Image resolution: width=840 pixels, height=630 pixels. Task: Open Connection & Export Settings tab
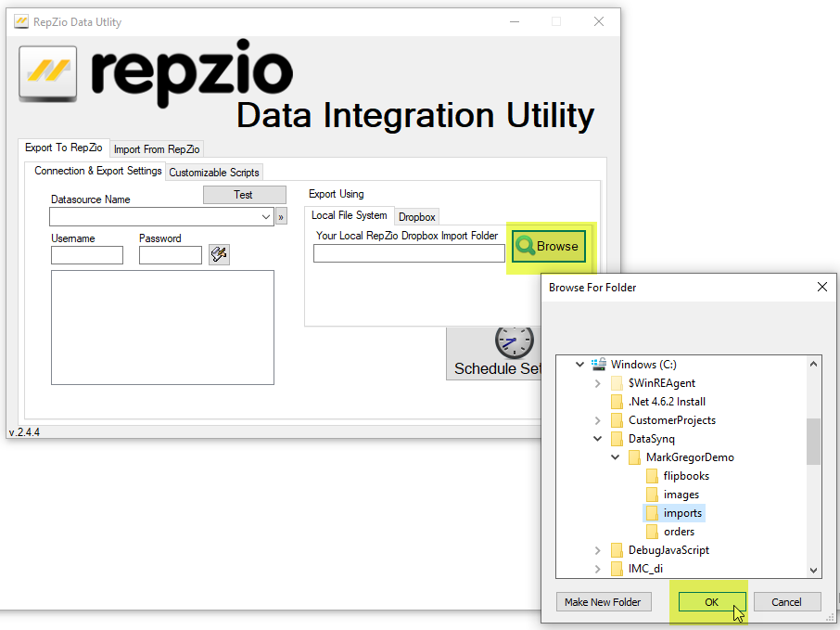pos(97,171)
